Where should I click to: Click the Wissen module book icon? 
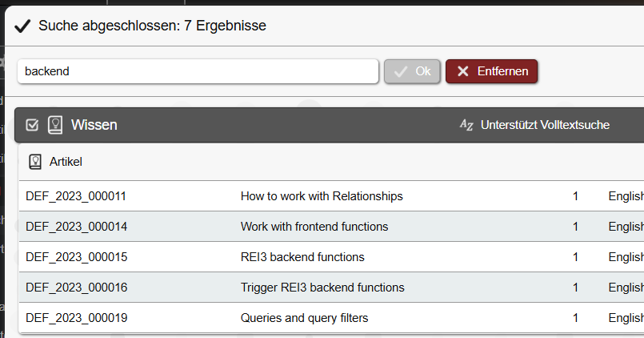pyautogui.click(x=55, y=125)
